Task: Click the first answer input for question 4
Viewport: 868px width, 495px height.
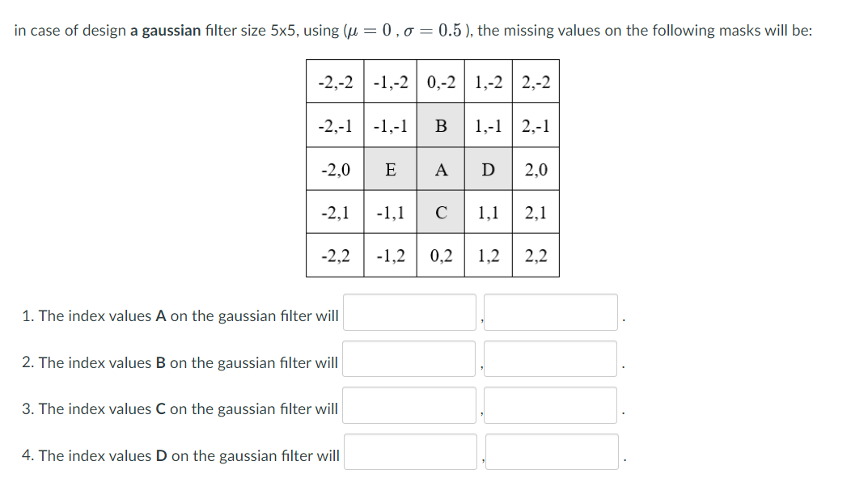Action: [x=409, y=451]
